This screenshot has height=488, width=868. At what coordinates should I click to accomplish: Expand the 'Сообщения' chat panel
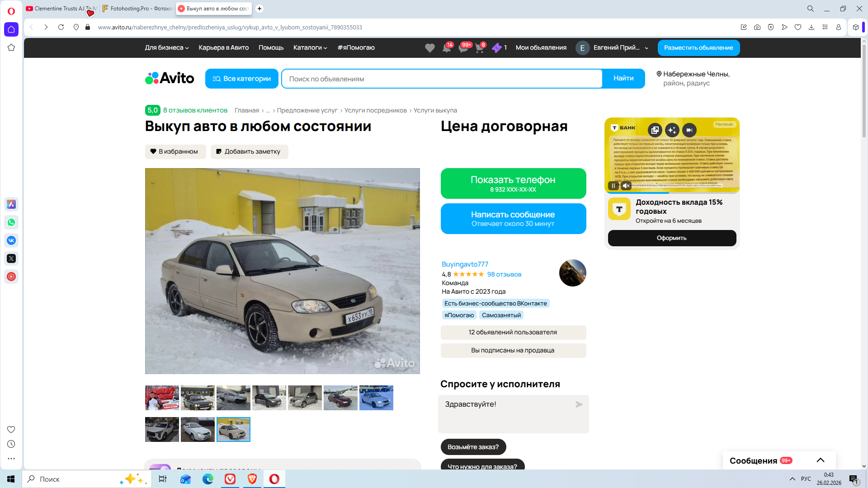click(820, 460)
